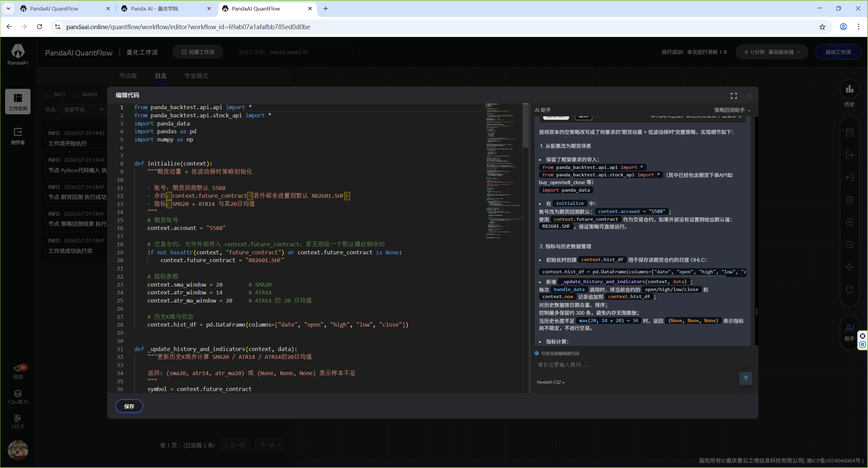Go to 上一页 in log pagination
The height and width of the screenshot is (468, 868).
tap(235, 445)
